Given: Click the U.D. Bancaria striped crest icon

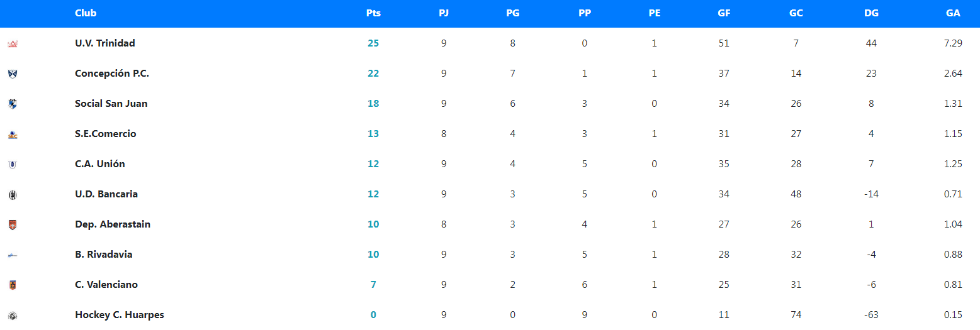Looking at the screenshot, I should coord(13,195).
